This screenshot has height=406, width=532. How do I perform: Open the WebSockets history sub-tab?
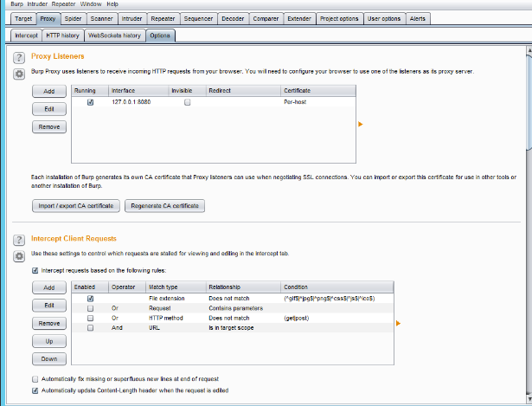[114, 35]
